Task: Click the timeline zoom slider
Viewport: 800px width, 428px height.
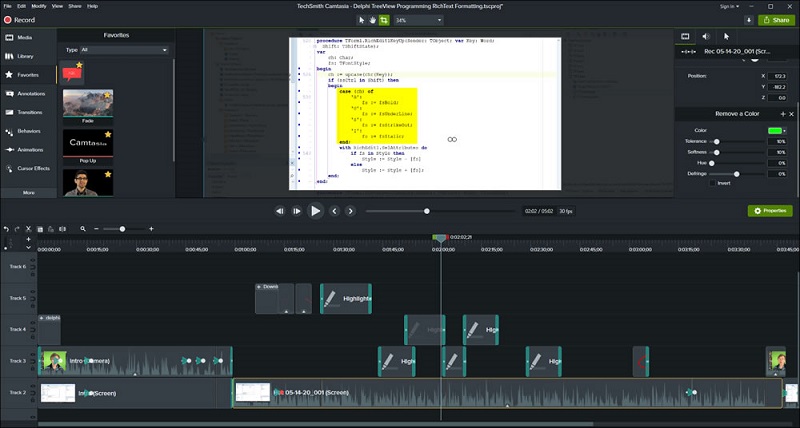Action: (122, 229)
